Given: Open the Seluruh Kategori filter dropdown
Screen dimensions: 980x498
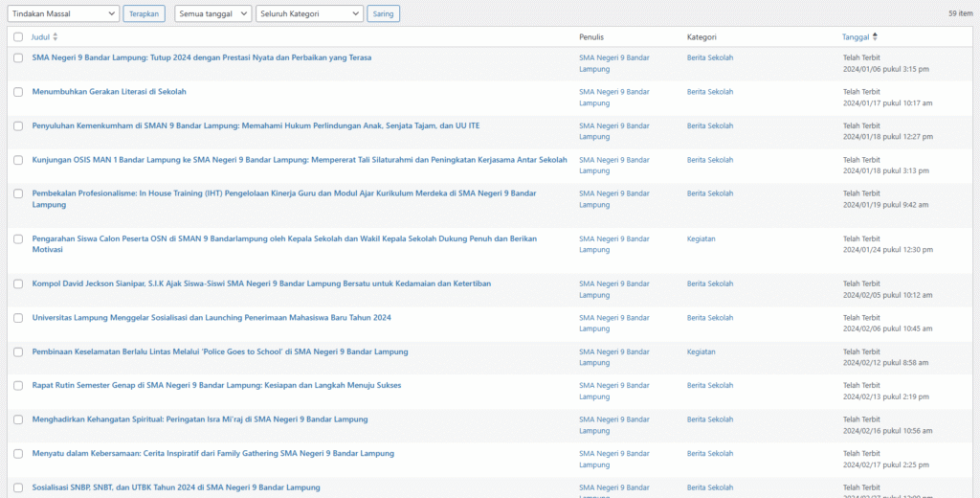Looking at the screenshot, I should pos(309,13).
